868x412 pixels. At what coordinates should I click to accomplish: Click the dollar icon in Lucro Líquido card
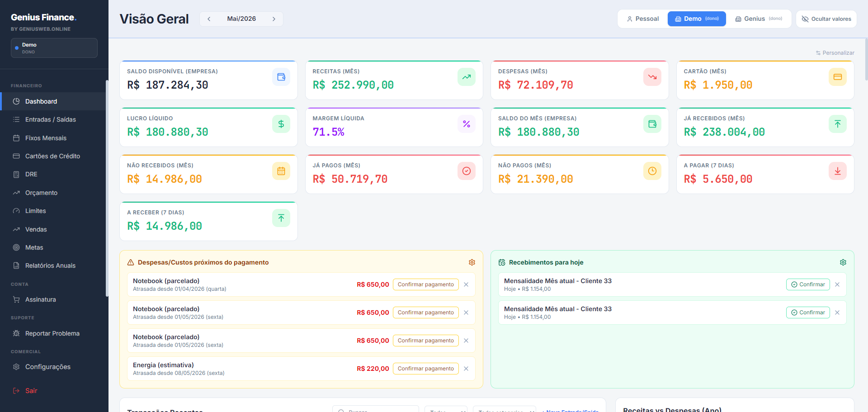click(x=281, y=124)
